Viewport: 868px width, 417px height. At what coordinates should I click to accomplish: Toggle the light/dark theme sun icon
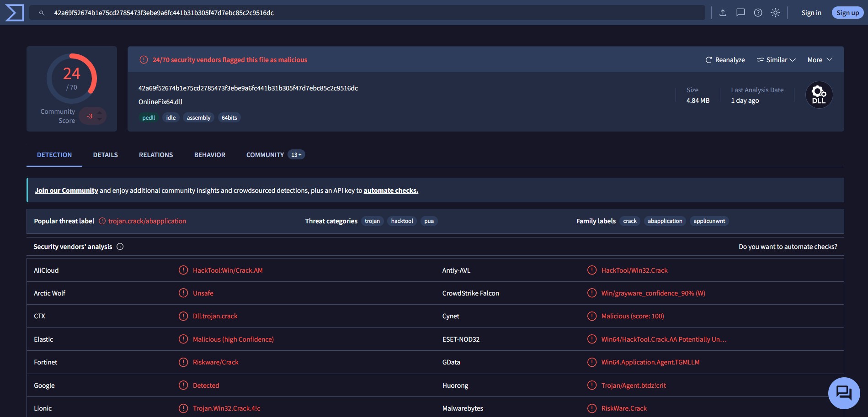(775, 13)
